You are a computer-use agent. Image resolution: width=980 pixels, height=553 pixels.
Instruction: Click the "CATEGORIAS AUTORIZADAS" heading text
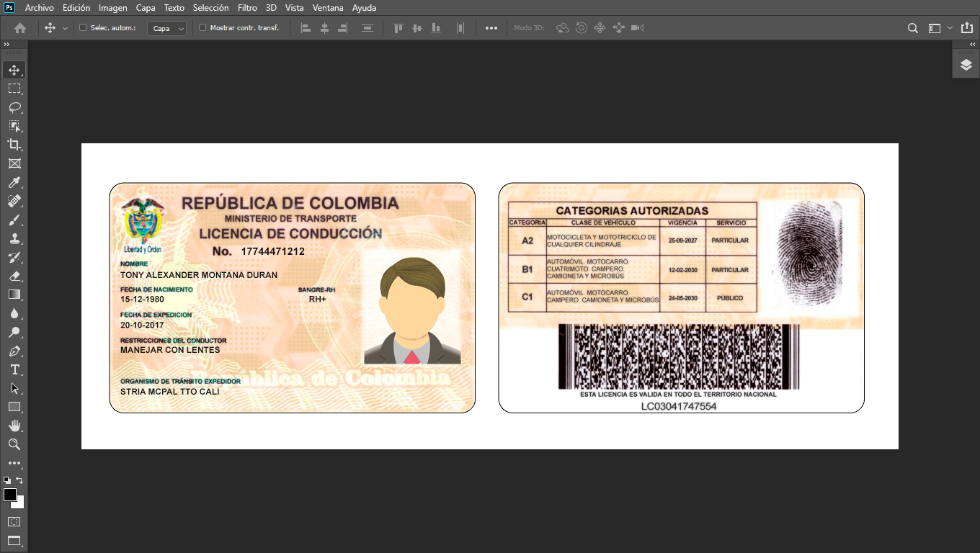632,211
